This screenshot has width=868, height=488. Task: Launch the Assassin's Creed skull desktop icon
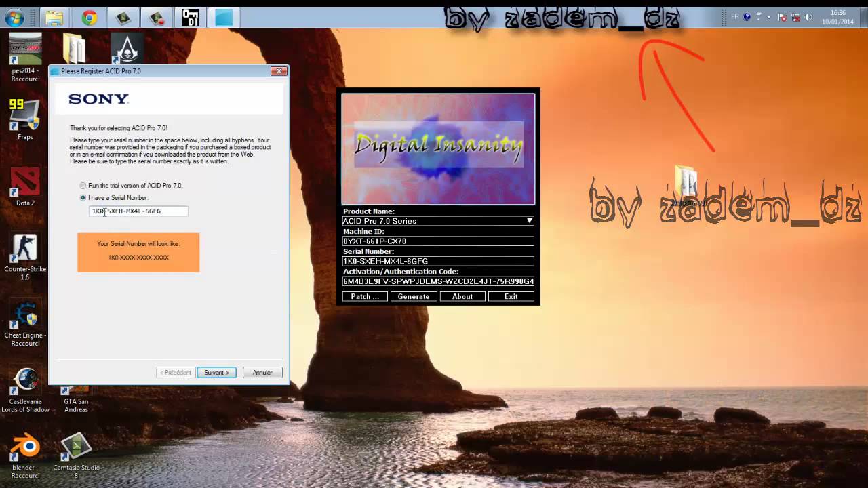click(126, 48)
